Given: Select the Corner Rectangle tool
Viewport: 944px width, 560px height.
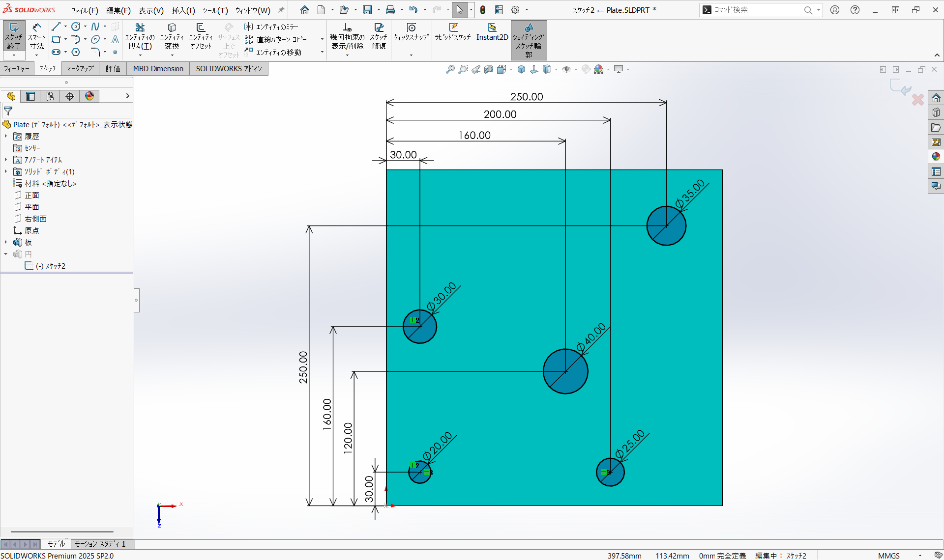Looking at the screenshot, I should (56, 39).
